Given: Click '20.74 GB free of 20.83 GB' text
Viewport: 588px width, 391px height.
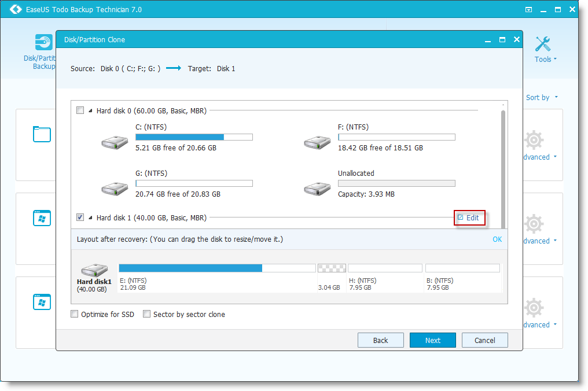Looking at the screenshot, I should 178,194.
